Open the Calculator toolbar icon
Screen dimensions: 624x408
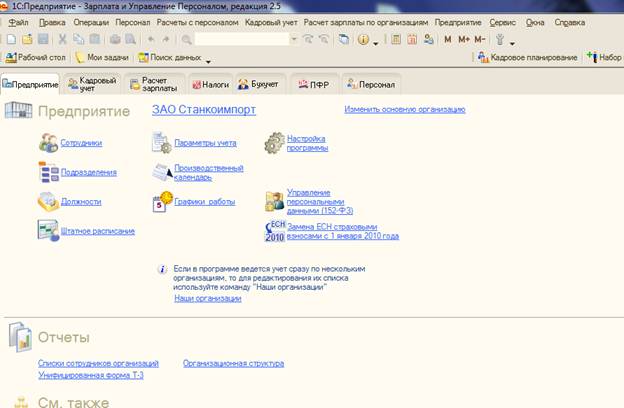[x=396, y=39]
